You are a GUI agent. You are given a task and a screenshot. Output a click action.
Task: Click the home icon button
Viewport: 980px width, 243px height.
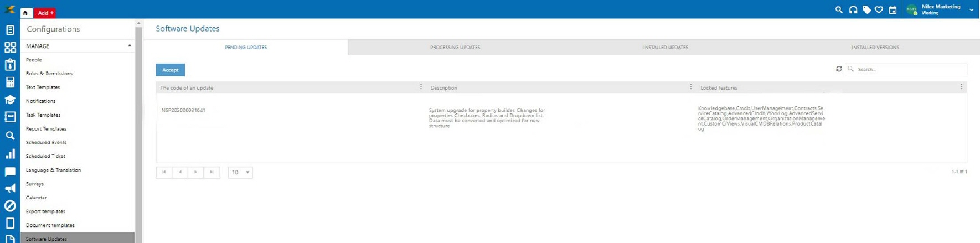25,13
